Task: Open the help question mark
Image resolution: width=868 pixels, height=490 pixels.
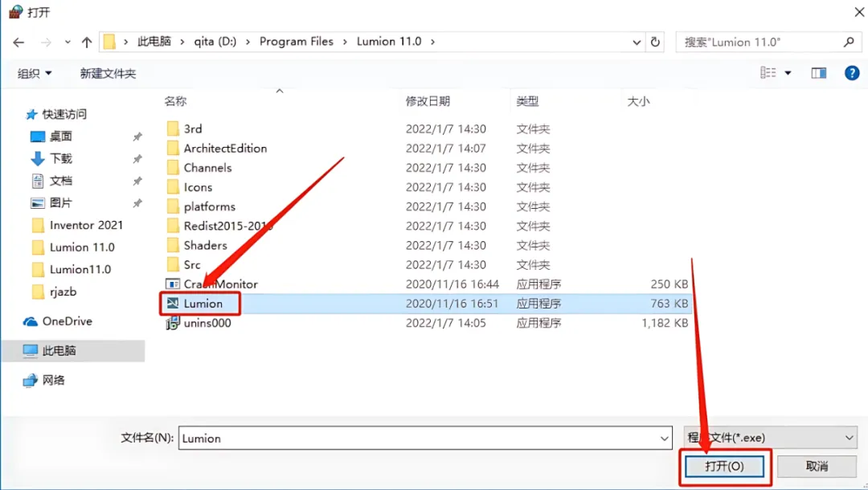Action: (852, 73)
